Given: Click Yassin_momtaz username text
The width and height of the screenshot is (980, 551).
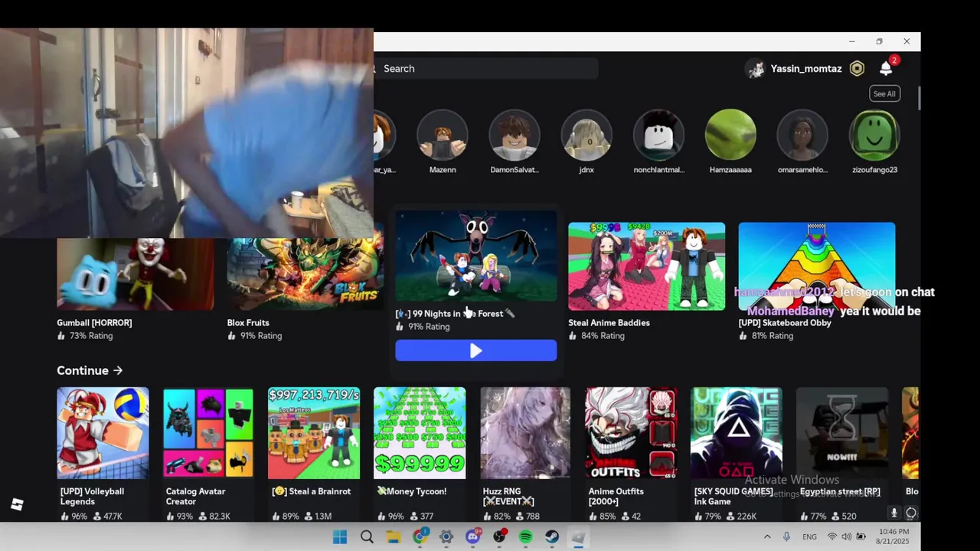Looking at the screenshot, I should [x=806, y=69].
